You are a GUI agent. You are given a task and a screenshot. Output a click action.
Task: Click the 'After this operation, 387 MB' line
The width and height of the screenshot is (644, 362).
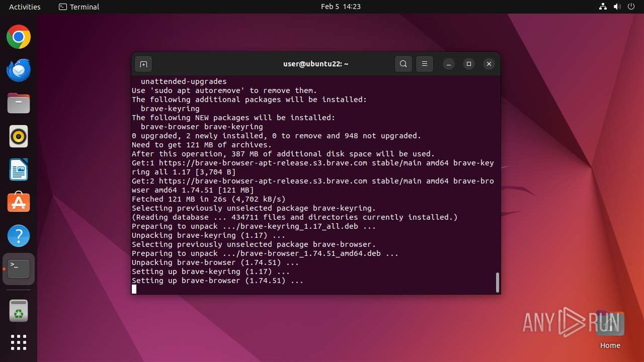(x=283, y=154)
